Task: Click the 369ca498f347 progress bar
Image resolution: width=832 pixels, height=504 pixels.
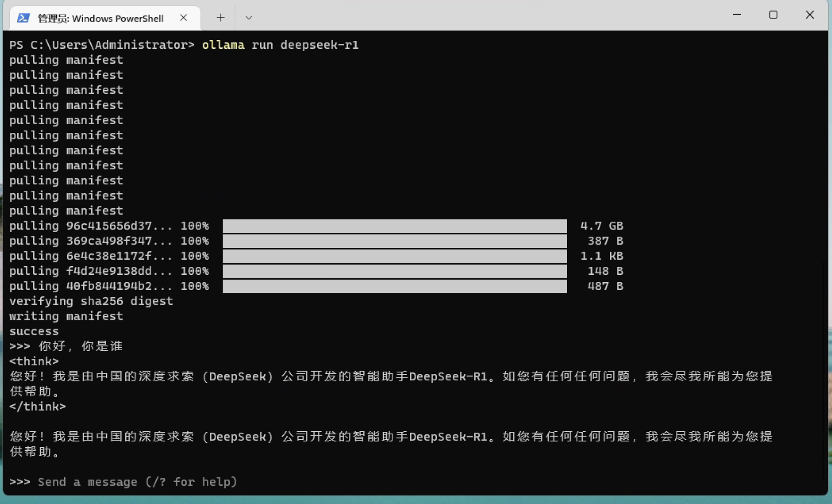Action: (x=395, y=241)
